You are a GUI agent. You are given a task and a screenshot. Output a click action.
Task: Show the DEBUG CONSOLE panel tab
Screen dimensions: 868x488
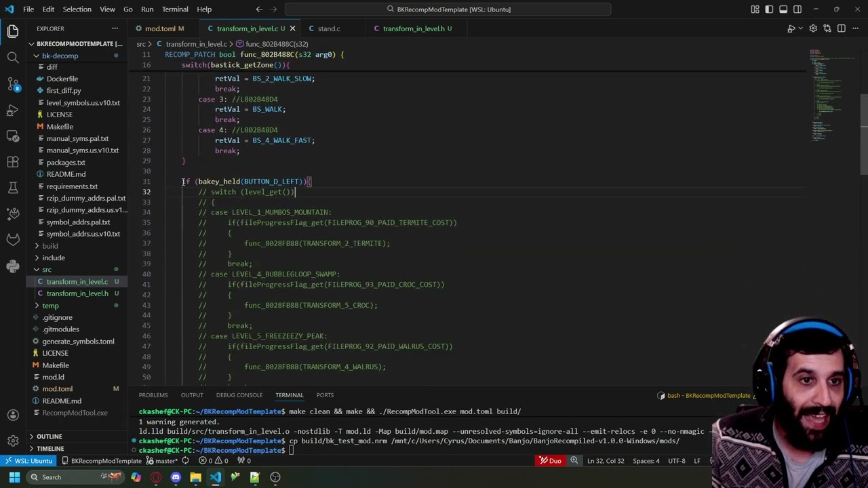(239, 395)
